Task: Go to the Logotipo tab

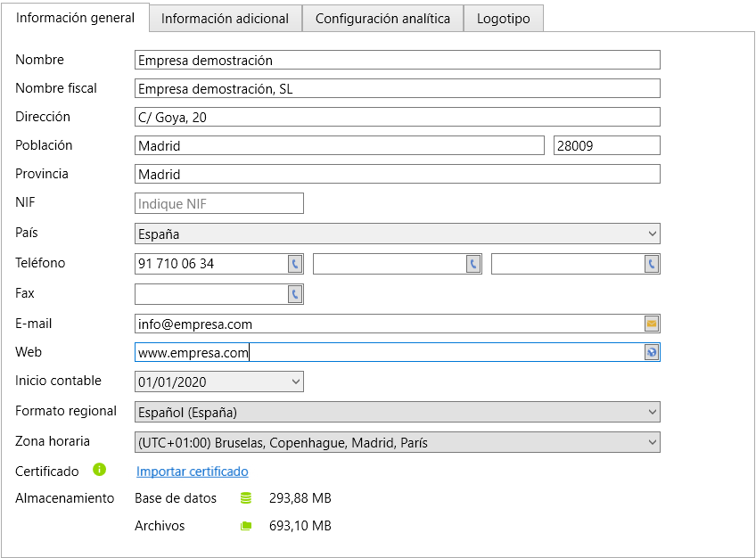Action: tap(503, 19)
